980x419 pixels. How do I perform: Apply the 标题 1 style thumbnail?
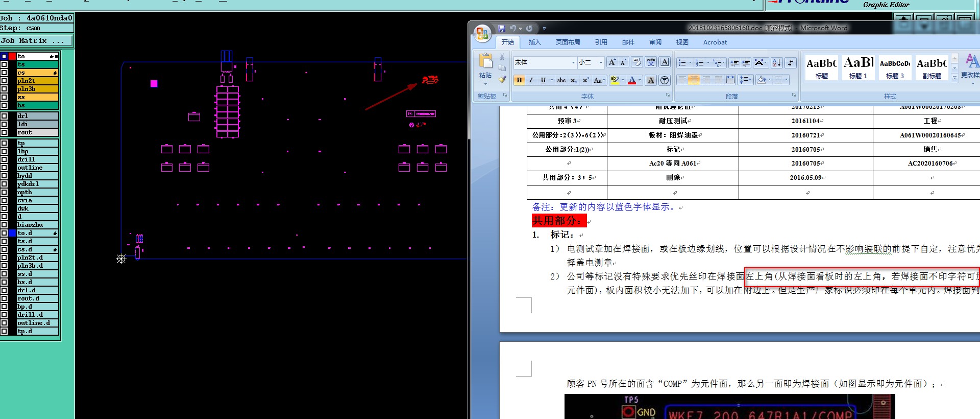pos(858,67)
